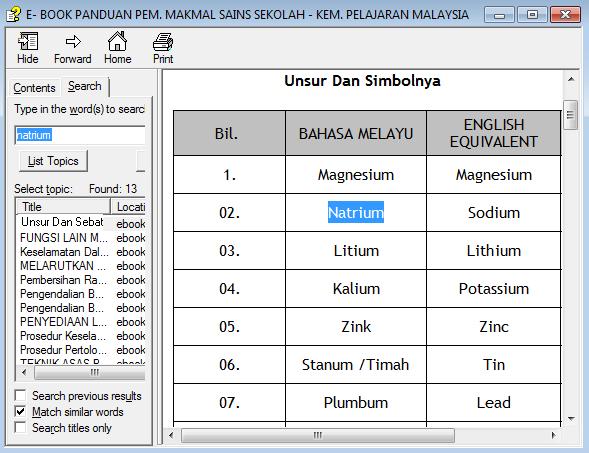This screenshot has width=589, height=453.
Task: Minimize the E-Book window
Action: tap(499, 15)
